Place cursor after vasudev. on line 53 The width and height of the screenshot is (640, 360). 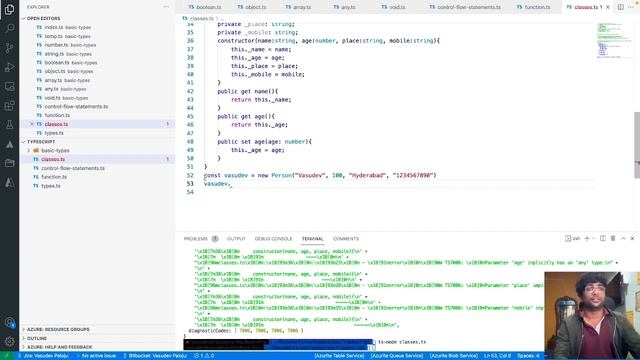231,184
